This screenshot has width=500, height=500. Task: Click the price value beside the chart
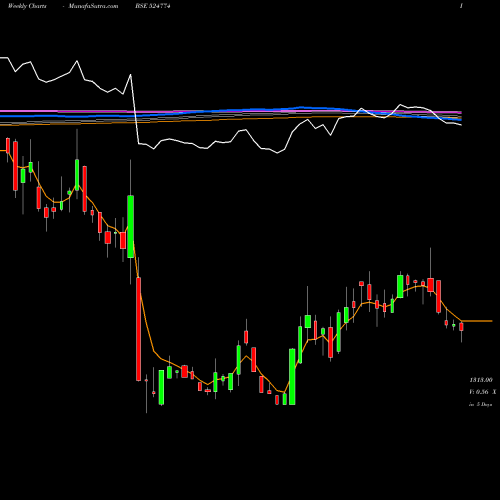(x=481, y=380)
